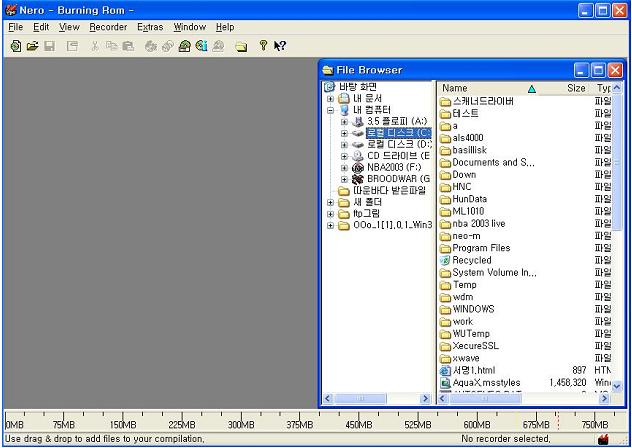Click the BROODWAR drive icon in tree
Viewport: 632px width, 448px height.
[x=358, y=179]
